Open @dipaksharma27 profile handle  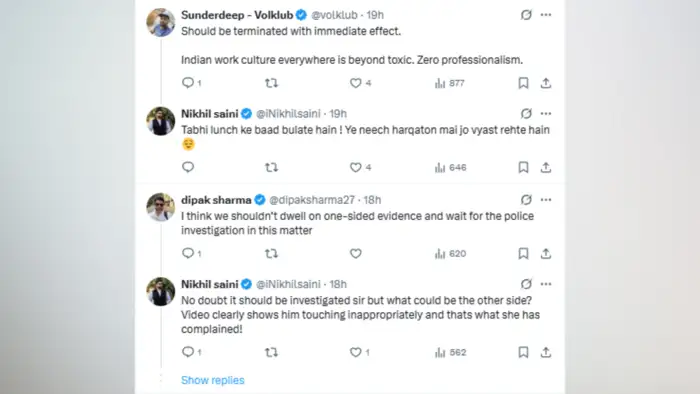pyautogui.click(x=312, y=200)
